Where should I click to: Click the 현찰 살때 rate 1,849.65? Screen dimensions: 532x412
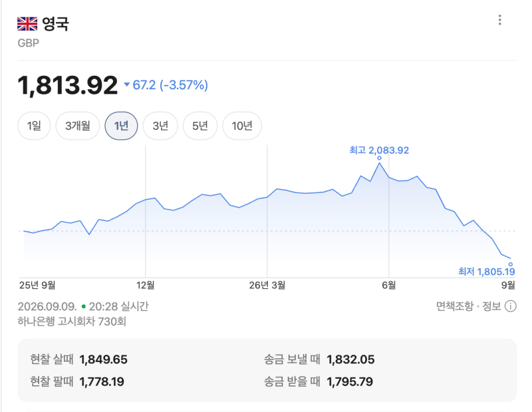coord(104,359)
